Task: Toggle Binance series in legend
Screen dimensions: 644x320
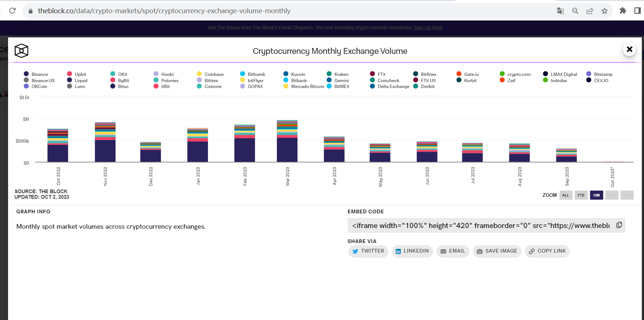Action: pyautogui.click(x=36, y=74)
